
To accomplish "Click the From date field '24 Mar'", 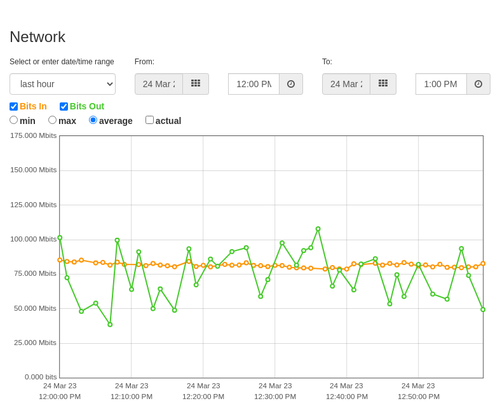I will coord(159,84).
